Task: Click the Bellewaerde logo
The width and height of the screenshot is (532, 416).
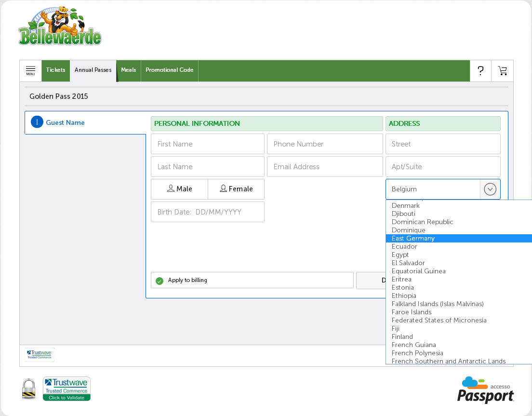Action: click(x=60, y=27)
